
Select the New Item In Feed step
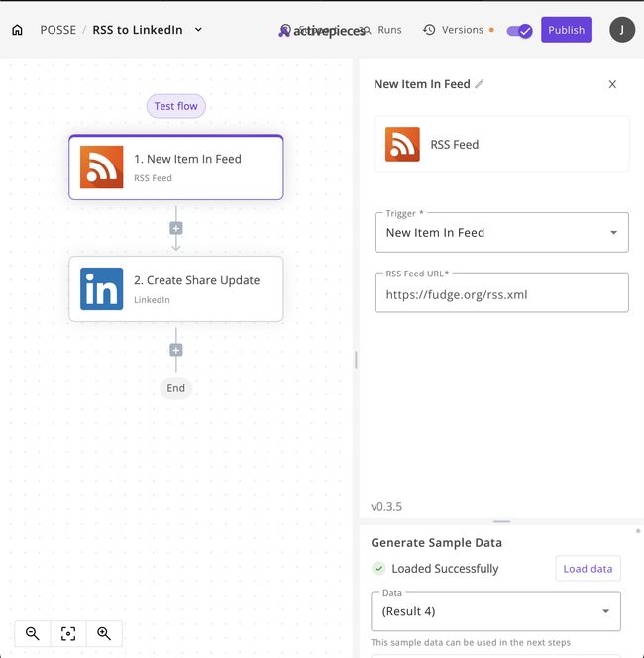[176, 167]
